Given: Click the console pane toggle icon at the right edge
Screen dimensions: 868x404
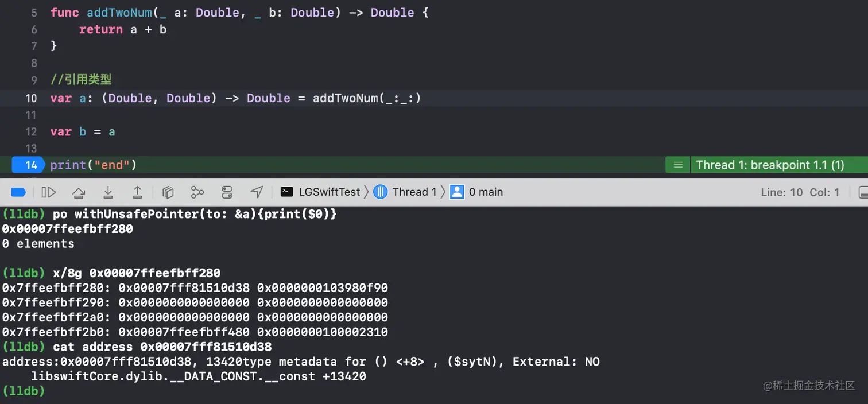Looking at the screenshot, I should click(x=863, y=192).
